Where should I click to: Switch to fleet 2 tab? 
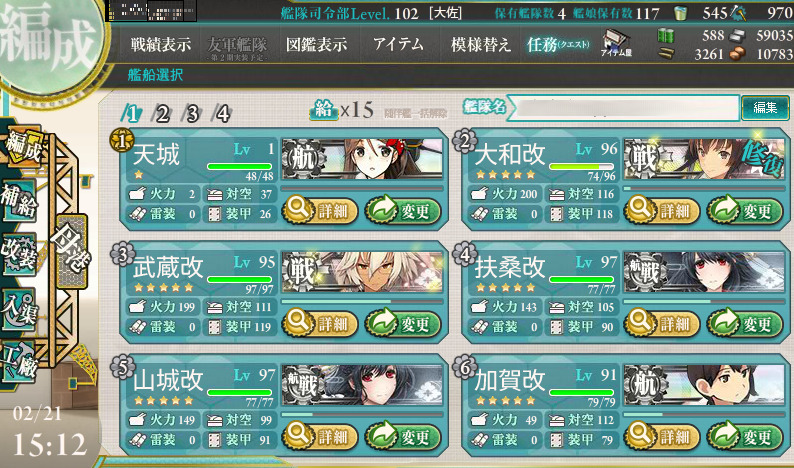point(162,114)
